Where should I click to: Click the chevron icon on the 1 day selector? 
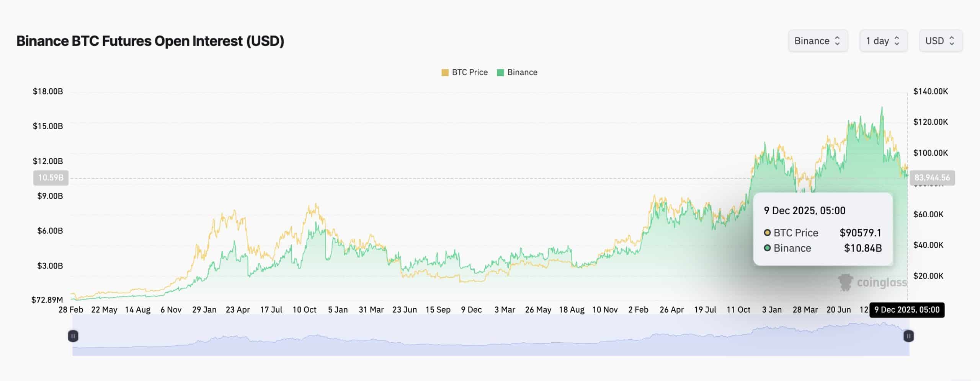897,41
